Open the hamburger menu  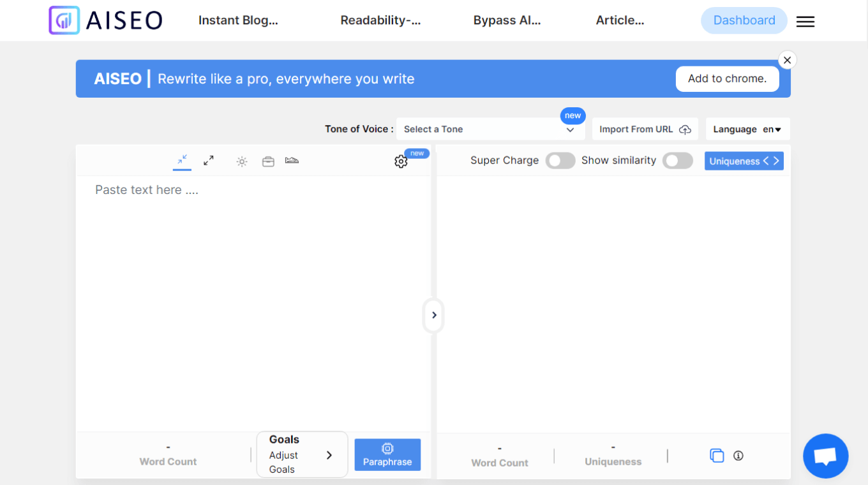(805, 22)
